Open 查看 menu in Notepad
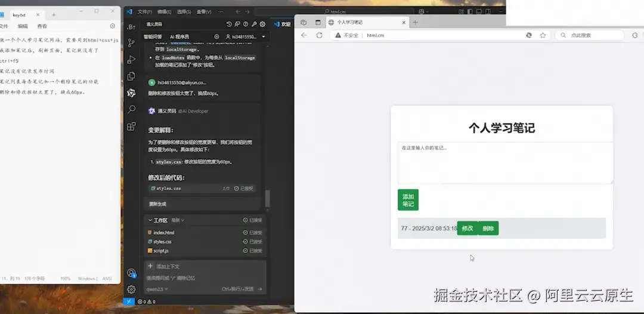The height and width of the screenshot is (314, 644). (x=42, y=26)
